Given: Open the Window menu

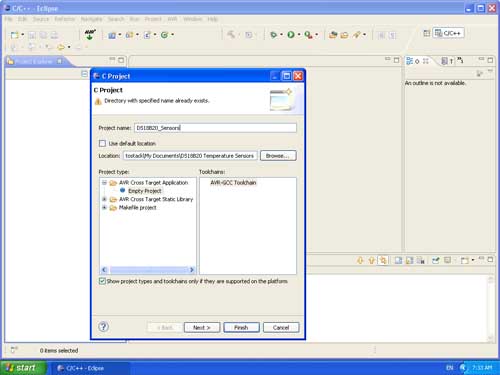Looking at the screenshot, I should 192,19.
